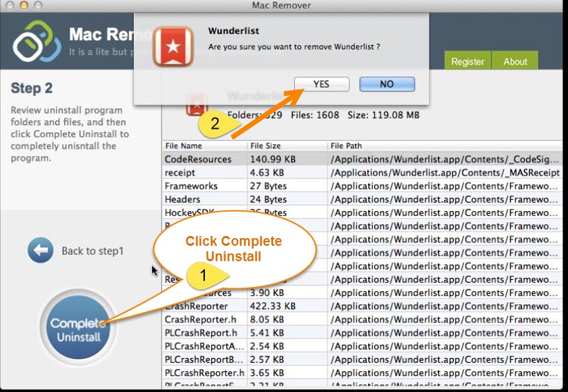Click the Back to step1 link
Screen dimensions: 568x392
point(93,251)
